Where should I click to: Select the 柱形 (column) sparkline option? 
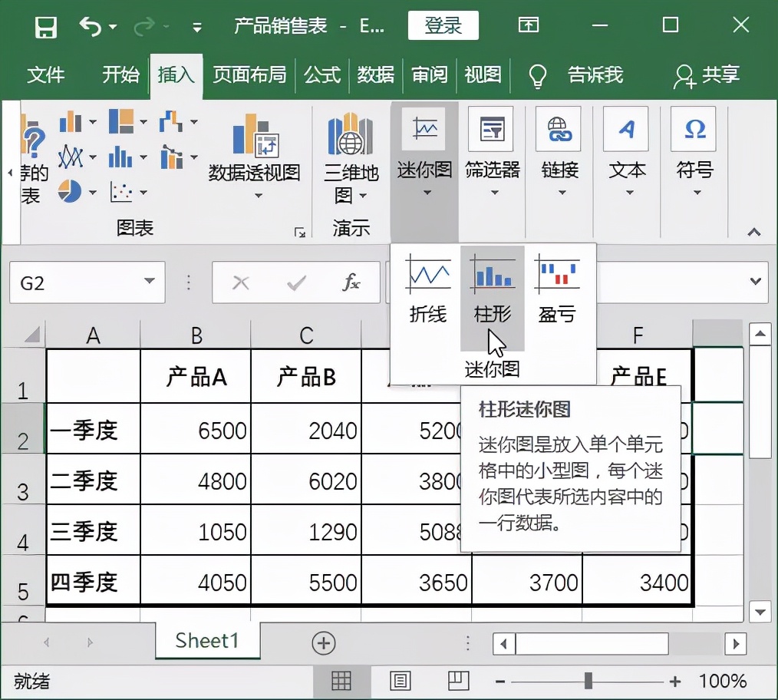coord(492,284)
